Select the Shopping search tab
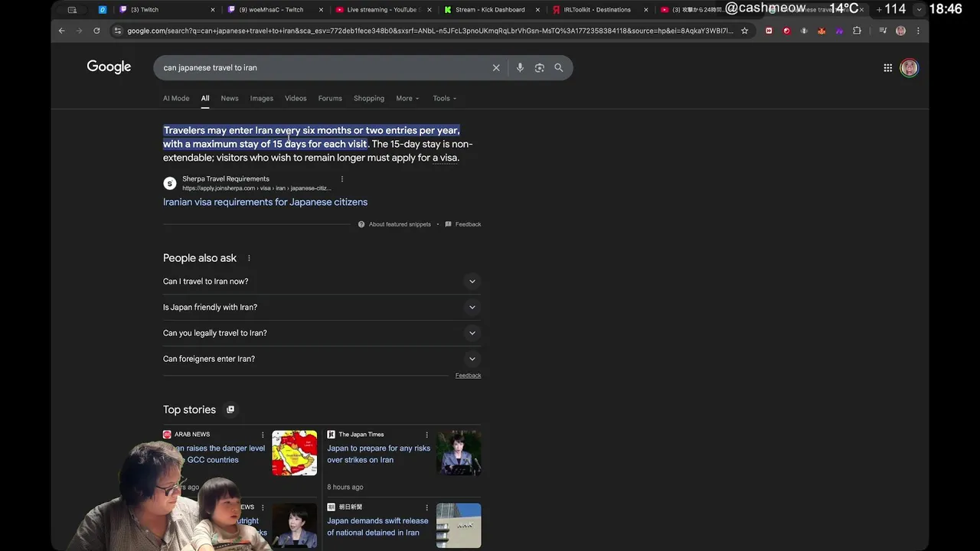980x551 pixels. 368,98
